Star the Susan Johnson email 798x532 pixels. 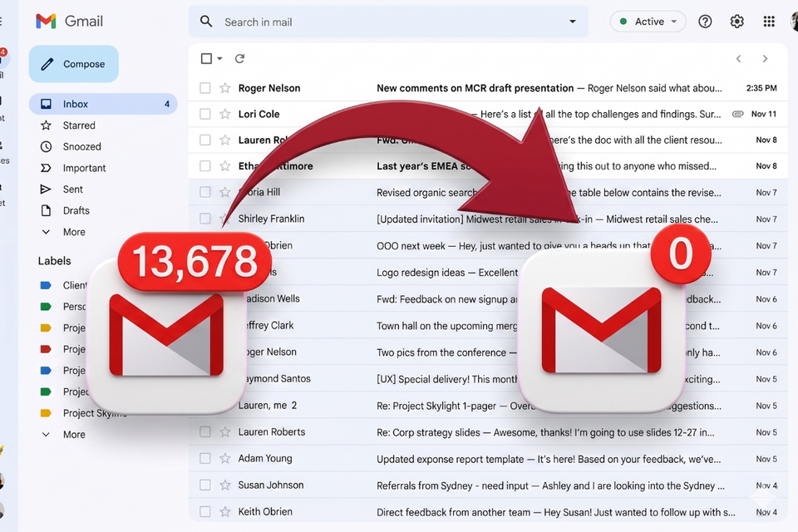tap(225, 485)
